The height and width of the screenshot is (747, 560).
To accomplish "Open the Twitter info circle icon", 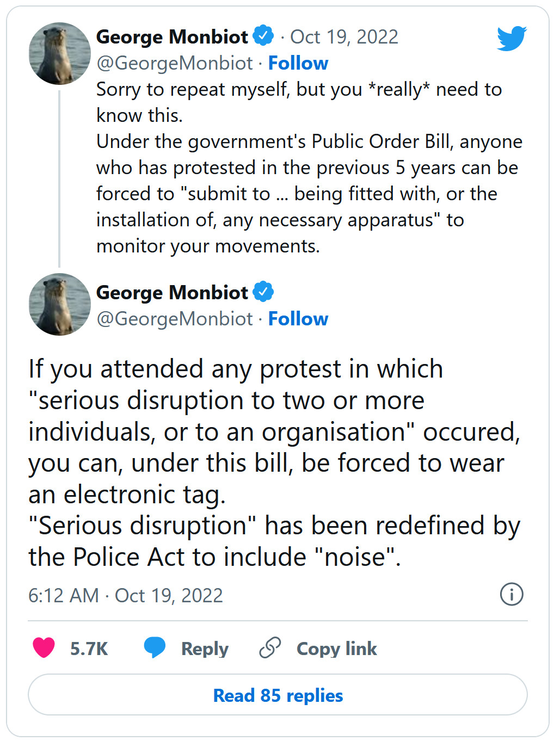I will (511, 594).
